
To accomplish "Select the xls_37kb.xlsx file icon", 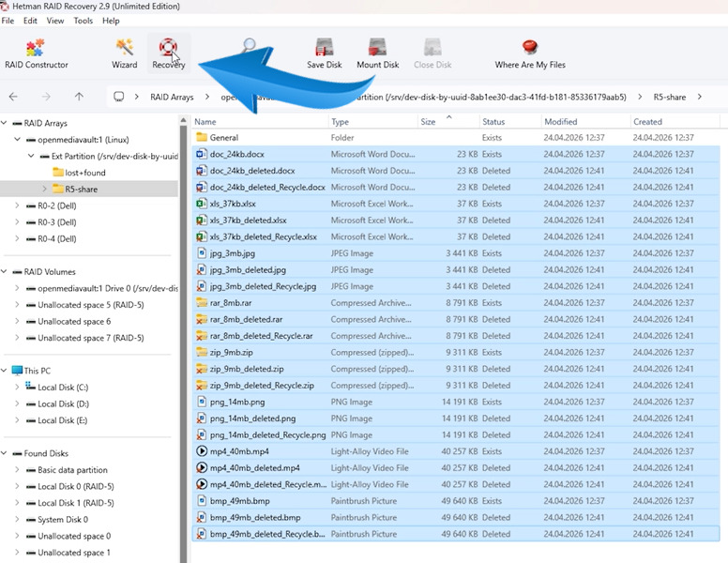I will coord(201,204).
